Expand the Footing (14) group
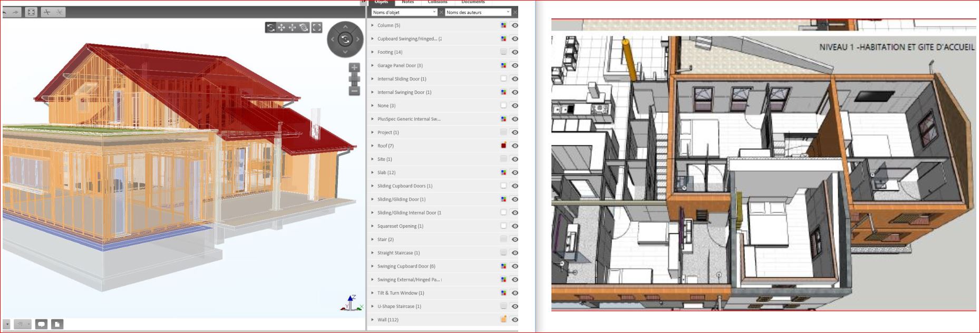The height and width of the screenshot is (333, 980). (x=372, y=52)
